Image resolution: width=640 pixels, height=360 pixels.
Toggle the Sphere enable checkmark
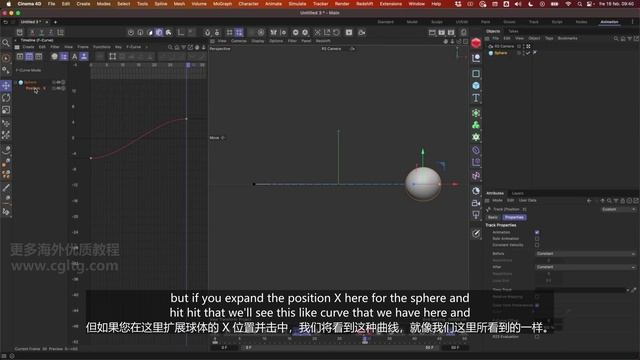528,53
